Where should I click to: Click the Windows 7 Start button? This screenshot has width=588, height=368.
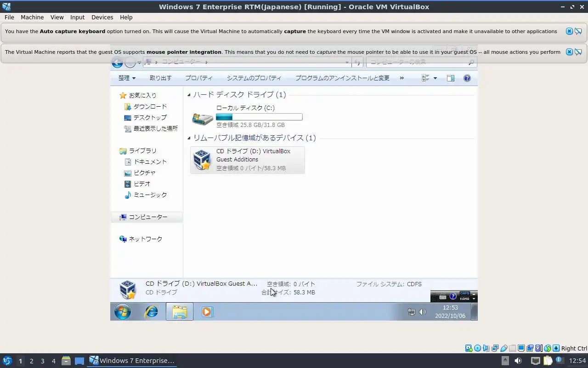[x=122, y=312]
